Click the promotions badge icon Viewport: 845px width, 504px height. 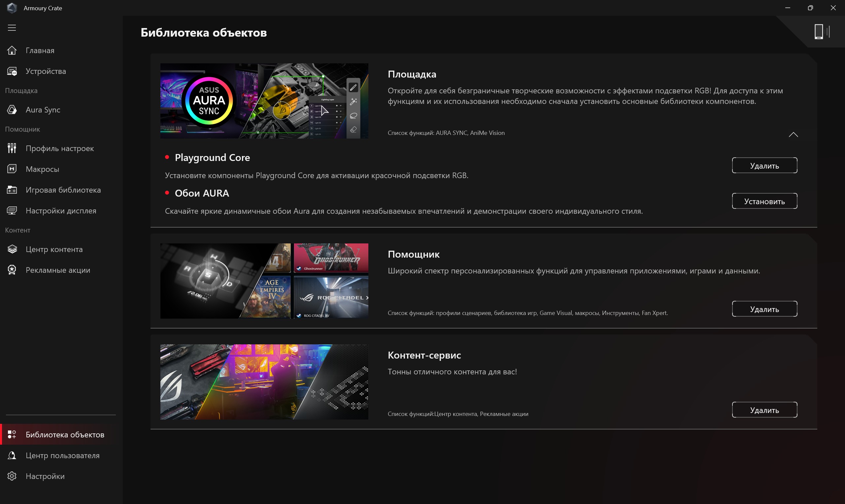coord(12,270)
